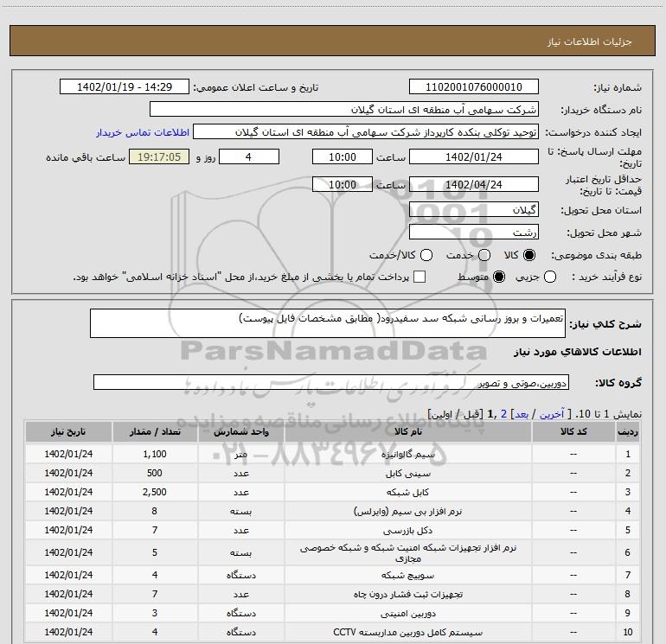Click the general need description text box
Image resolution: width=666 pixels, height=644 pixels.
tap(328, 323)
